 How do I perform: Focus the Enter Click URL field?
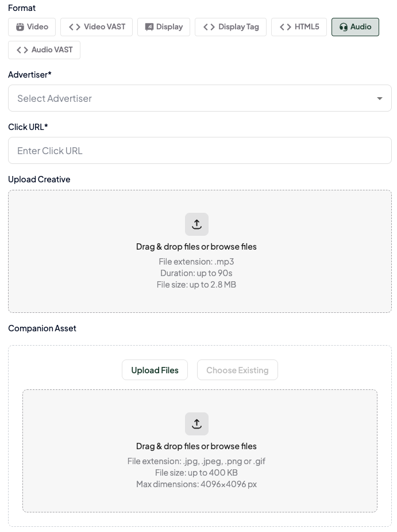[x=200, y=150]
